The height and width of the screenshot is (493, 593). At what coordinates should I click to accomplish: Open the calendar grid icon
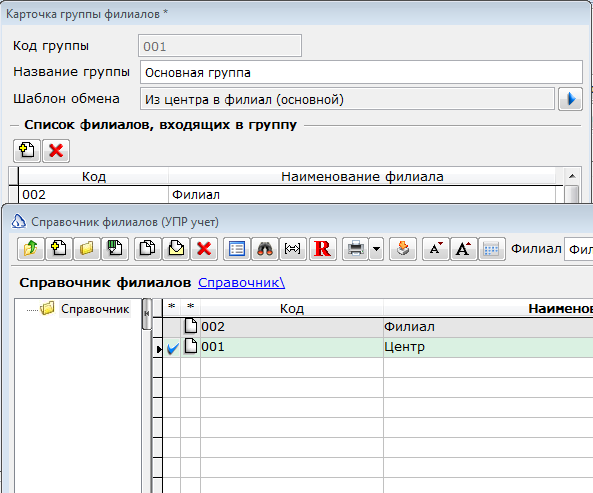pyautogui.click(x=492, y=249)
